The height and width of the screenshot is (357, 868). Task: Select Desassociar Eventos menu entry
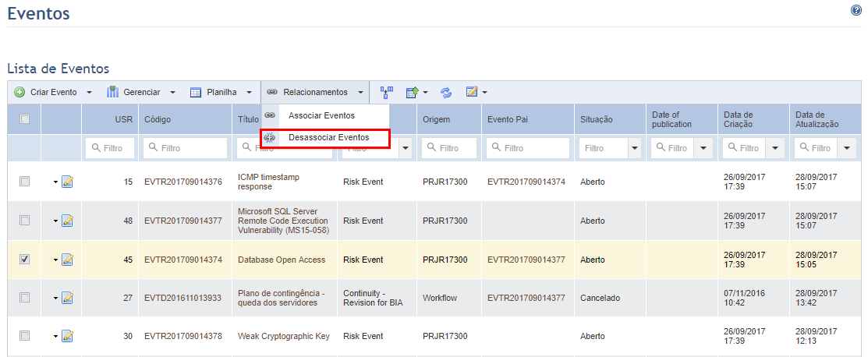coord(325,137)
